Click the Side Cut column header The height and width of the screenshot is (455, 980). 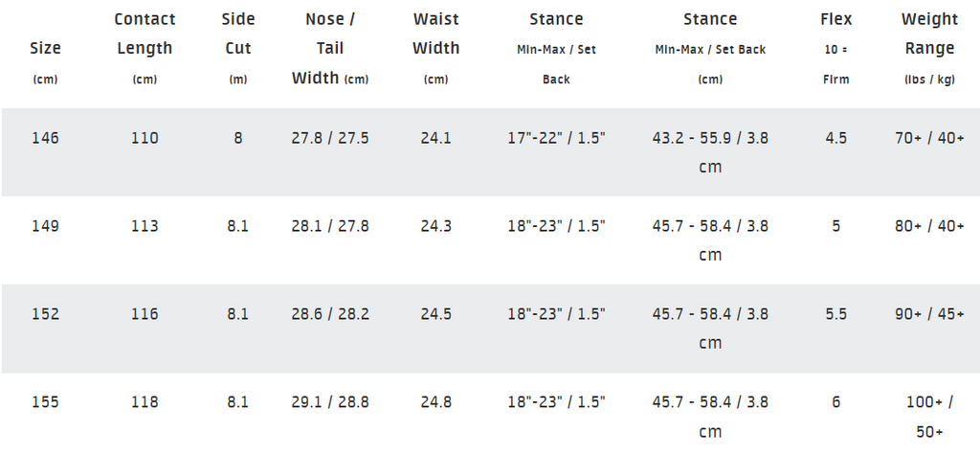(238, 48)
